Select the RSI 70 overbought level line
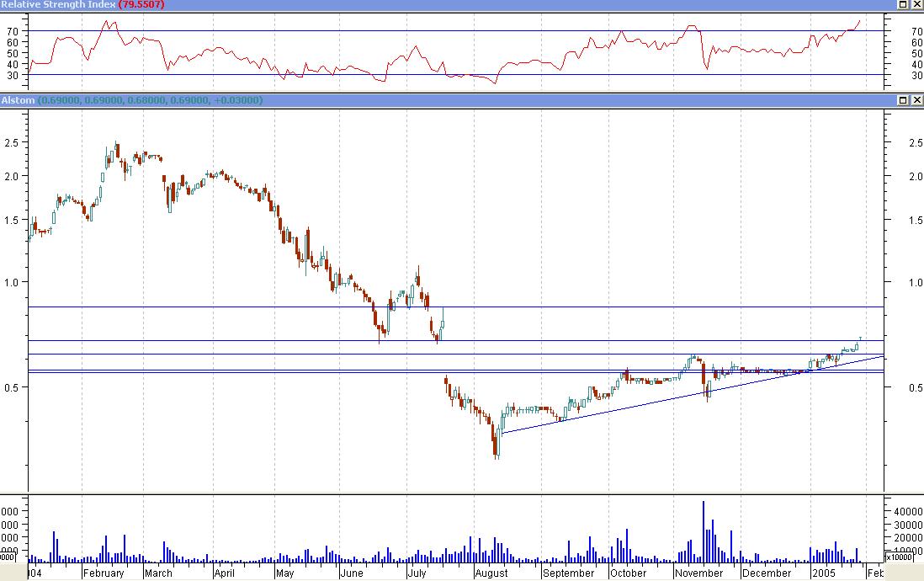924x581 pixels. click(456, 30)
